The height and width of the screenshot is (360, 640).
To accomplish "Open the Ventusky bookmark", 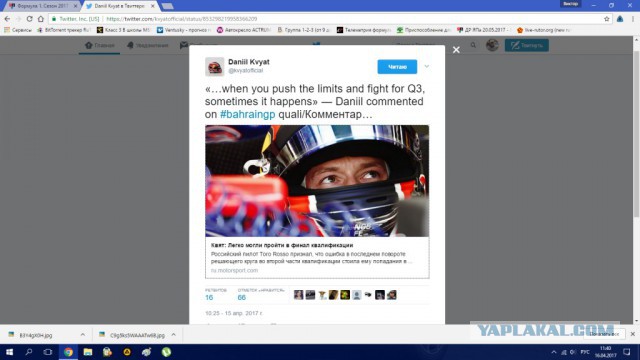I will coord(184,30).
